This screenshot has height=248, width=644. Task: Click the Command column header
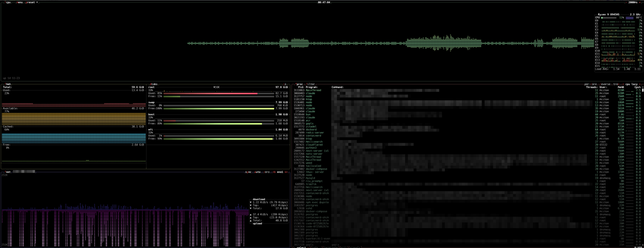point(338,87)
